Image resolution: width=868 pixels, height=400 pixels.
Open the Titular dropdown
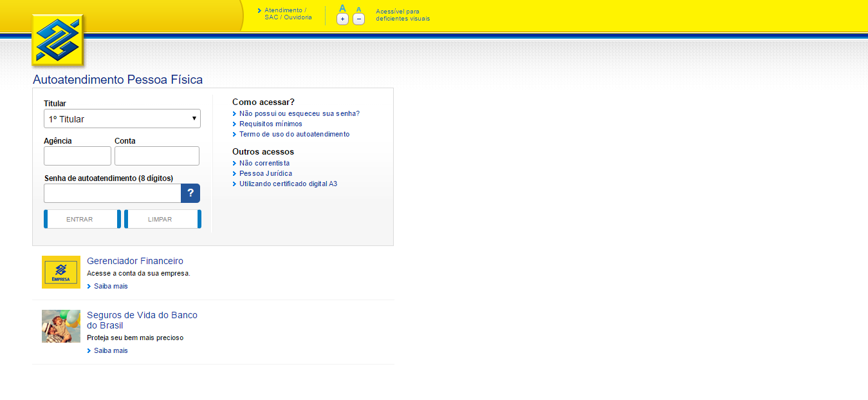122,119
